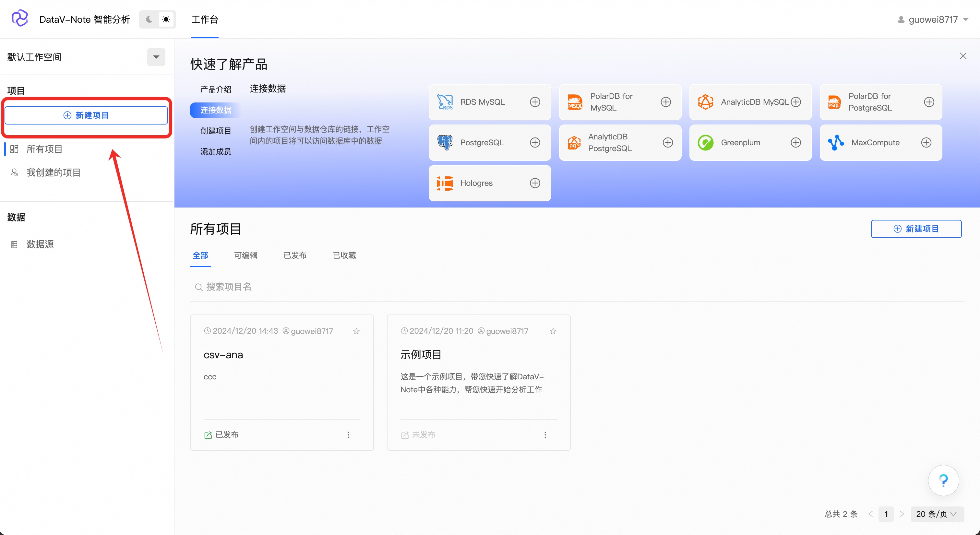Favorite the 示例项目 project card
The image size is (980, 535).
(x=553, y=331)
